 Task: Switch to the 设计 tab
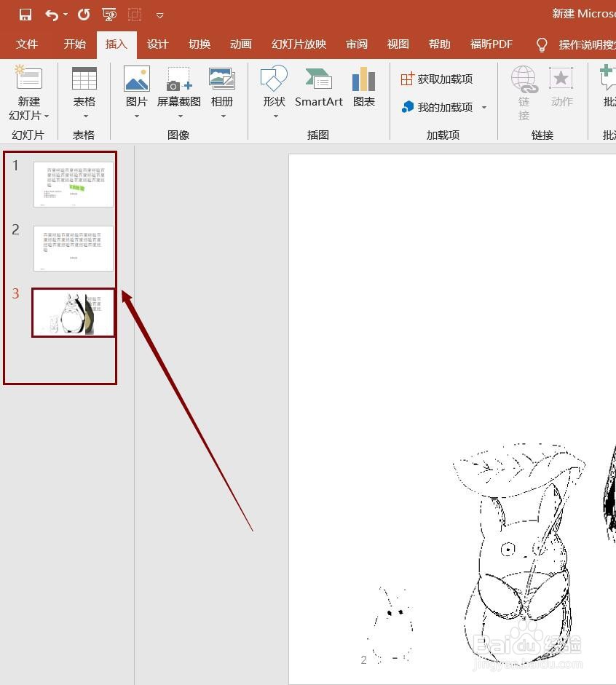tap(158, 44)
